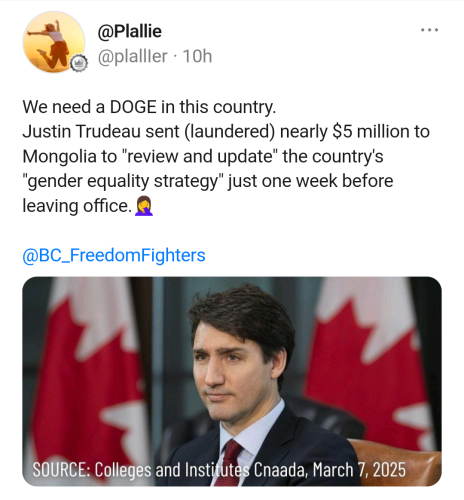Click 'March 7, 2025' in the photo caption
The width and height of the screenshot is (464, 500).
[359, 470]
